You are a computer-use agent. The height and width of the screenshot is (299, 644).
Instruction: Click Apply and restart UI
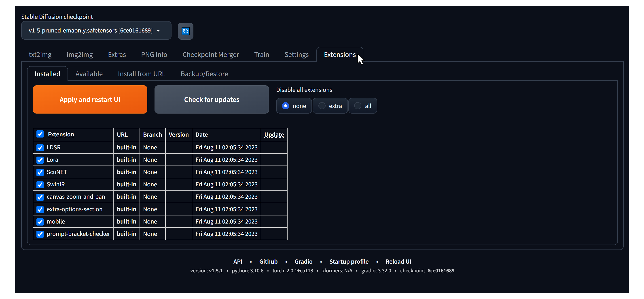tap(90, 99)
